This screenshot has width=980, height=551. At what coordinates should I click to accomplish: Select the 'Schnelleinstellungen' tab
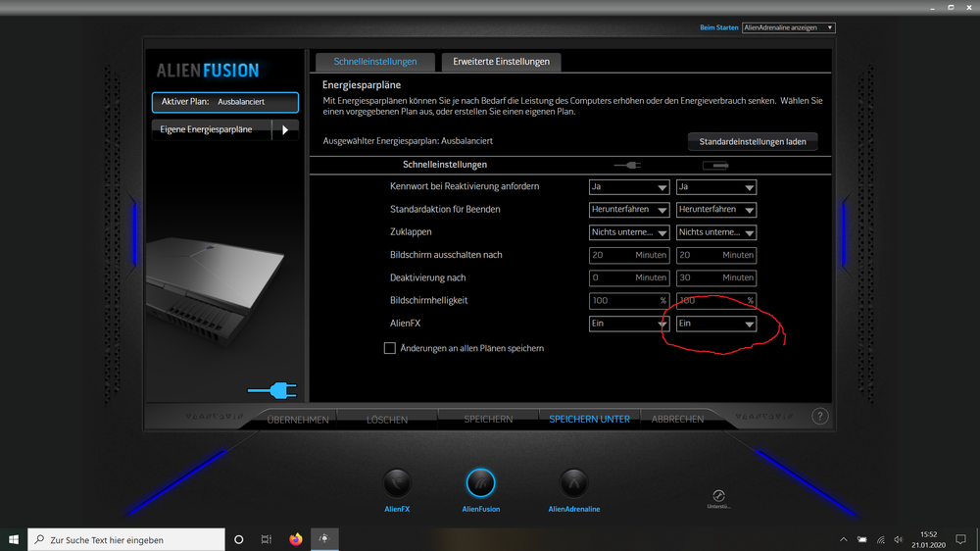coord(375,62)
